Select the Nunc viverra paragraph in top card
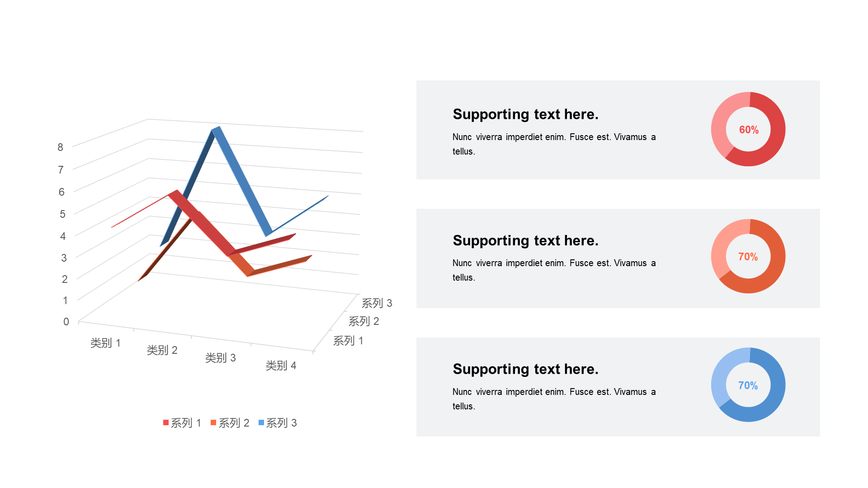 tap(554, 144)
